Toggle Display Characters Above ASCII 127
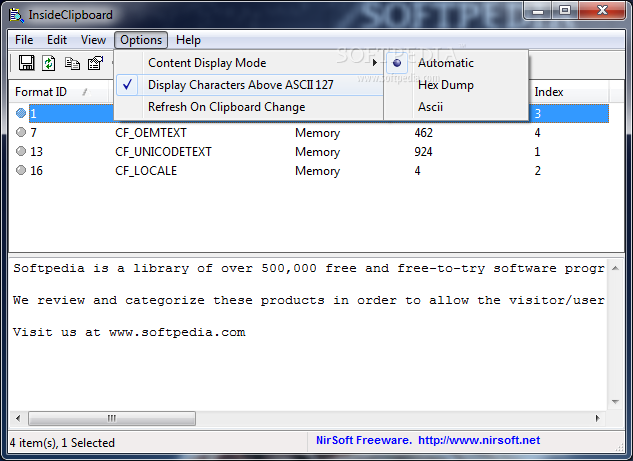The width and height of the screenshot is (633, 461). (249, 85)
